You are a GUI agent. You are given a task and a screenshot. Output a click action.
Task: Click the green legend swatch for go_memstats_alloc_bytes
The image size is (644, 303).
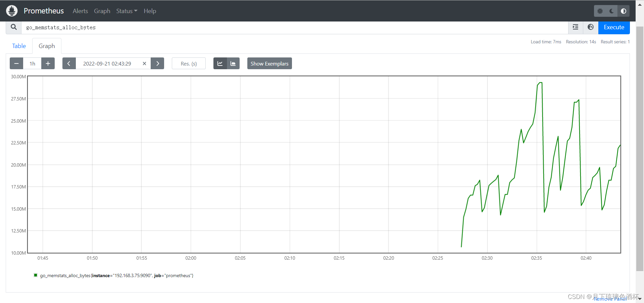(36, 275)
